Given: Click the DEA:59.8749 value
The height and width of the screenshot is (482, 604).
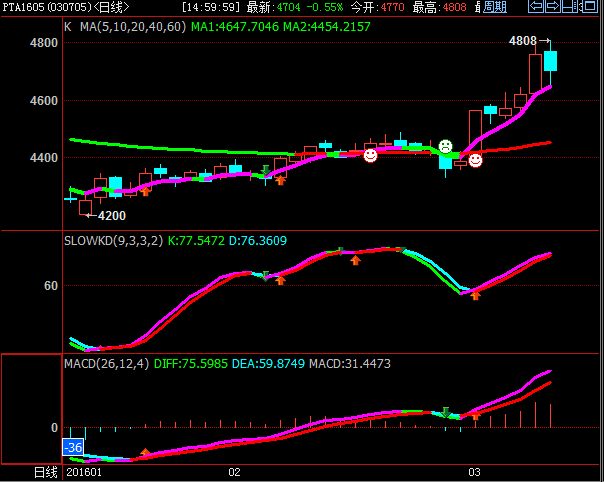Looking at the screenshot, I should click(x=268, y=364).
